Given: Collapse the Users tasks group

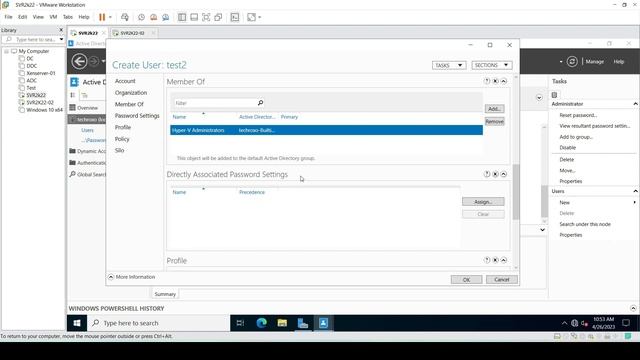Looking at the screenshot, I should [x=635, y=191].
